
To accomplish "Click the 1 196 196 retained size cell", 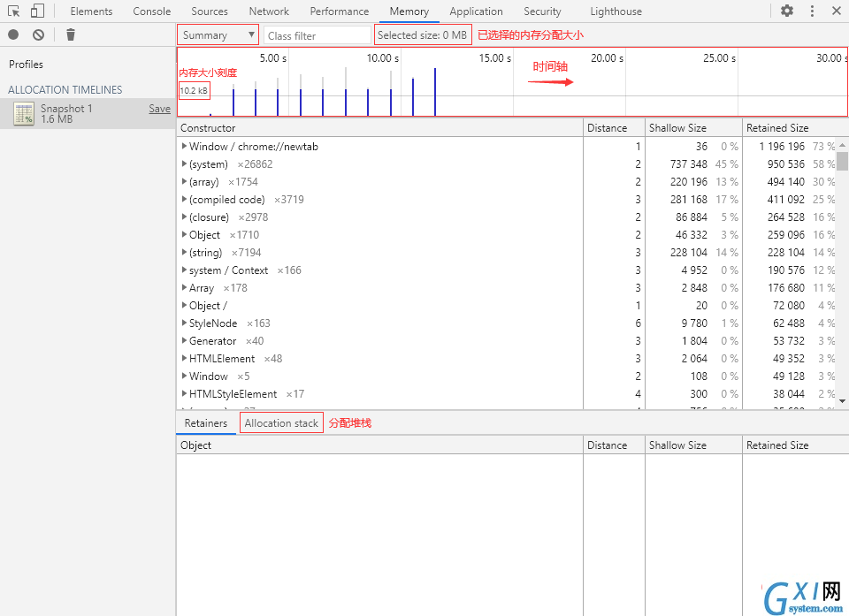I will (x=782, y=146).
